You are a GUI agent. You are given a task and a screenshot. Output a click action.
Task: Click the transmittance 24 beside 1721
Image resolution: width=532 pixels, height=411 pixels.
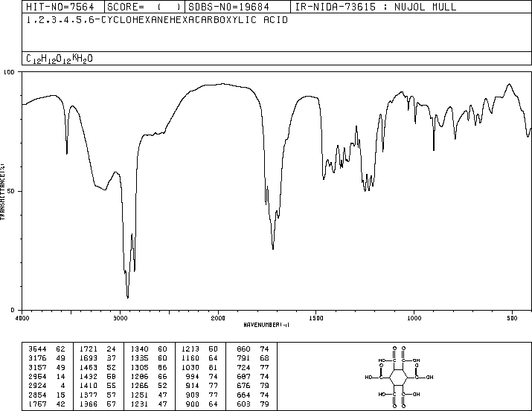pyautogui.click(x=112, y=349)
